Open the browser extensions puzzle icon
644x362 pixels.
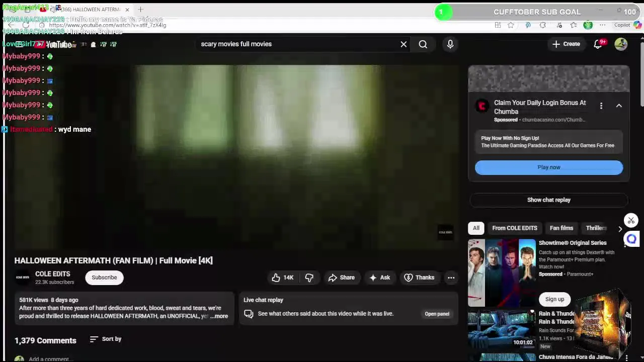click(543, 25)
